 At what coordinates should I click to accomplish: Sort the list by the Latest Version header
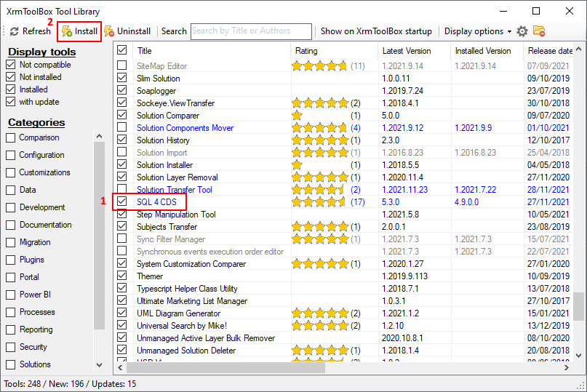pyautogui.click(x=407, y=51)
